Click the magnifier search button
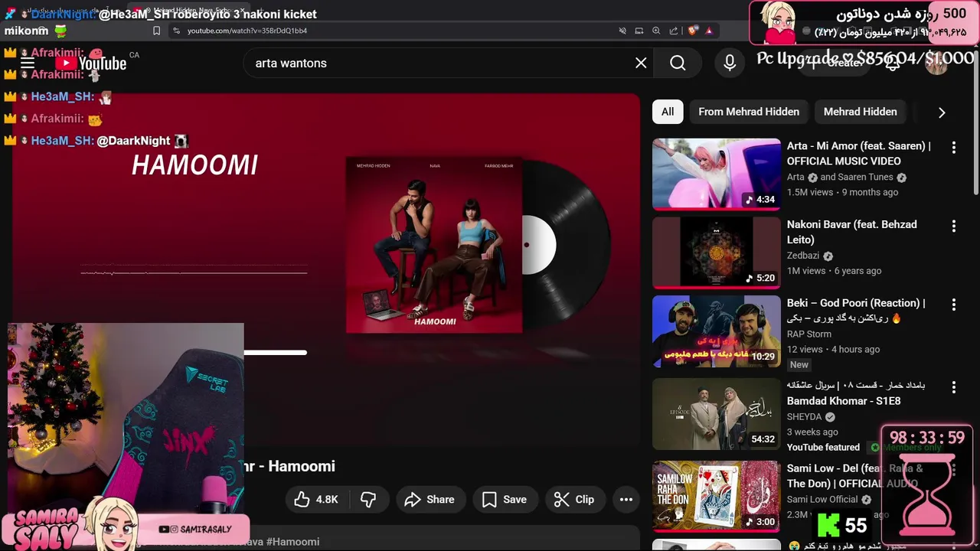The width and height of the screenshot is (980, 551). (x=678, y=63)
